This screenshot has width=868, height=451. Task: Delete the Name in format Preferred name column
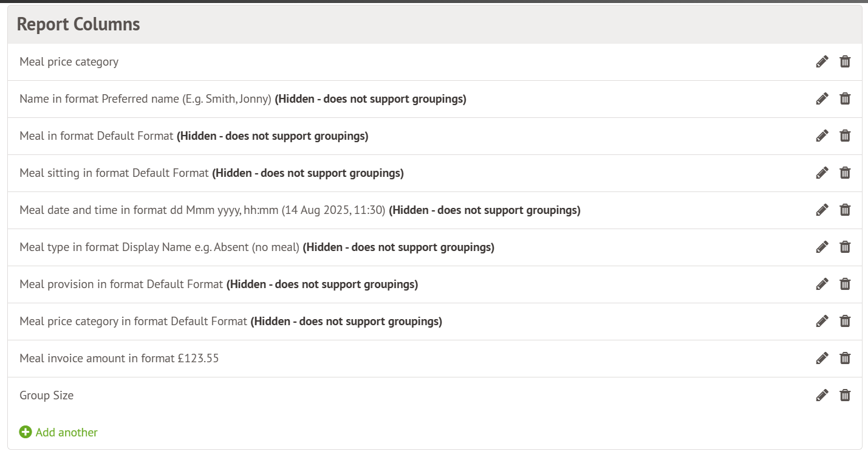tap(845, 98)
